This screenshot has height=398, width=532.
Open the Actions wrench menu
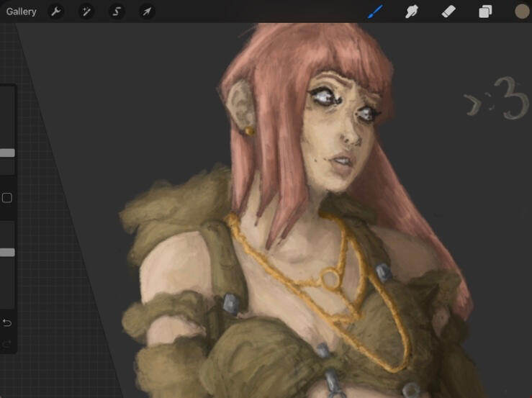[x=55, y=12]
